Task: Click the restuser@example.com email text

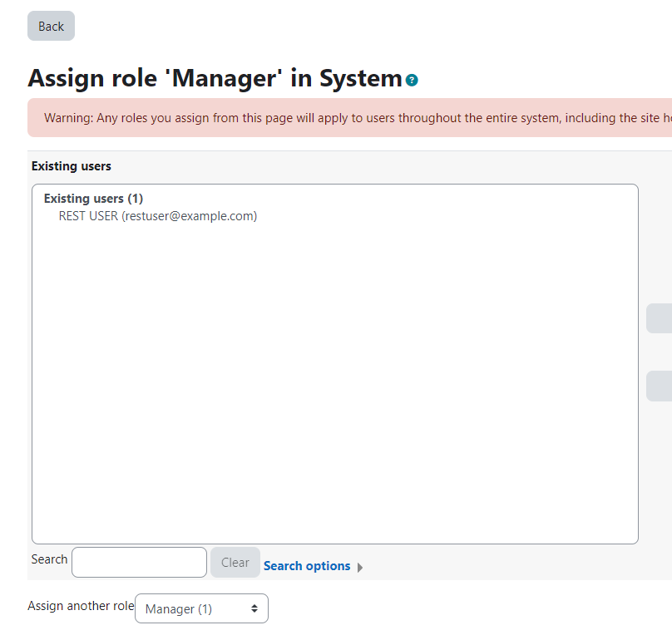Action: click(x=190, y=216)
